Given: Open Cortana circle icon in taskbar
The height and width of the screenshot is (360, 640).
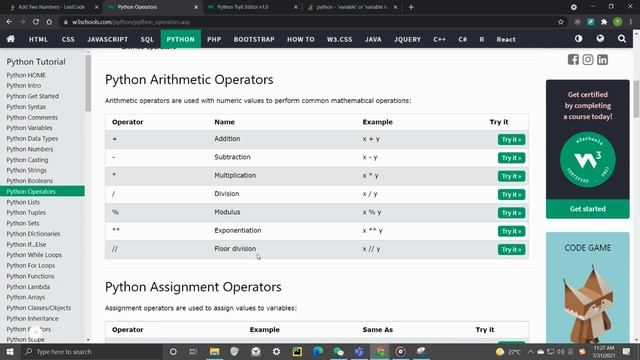Looking at the screenshot, I should 173,351.
